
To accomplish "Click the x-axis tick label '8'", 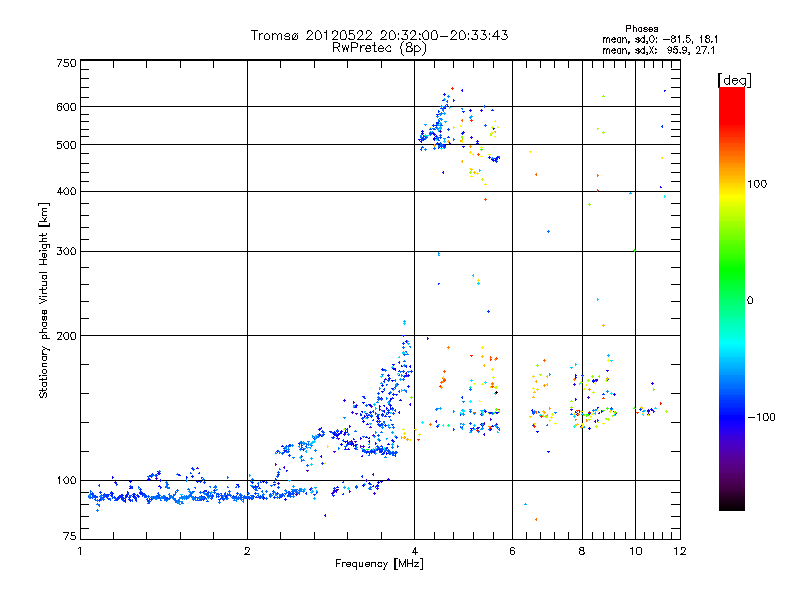I will pyautogui.click(x=582, y=552).
